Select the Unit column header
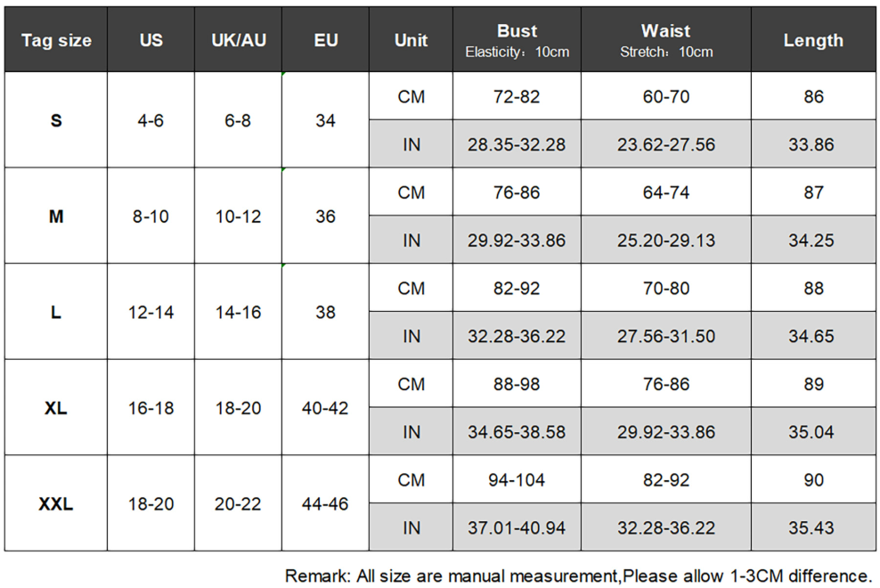The width and height of the screenshot is (880, 588). point(411,40)
